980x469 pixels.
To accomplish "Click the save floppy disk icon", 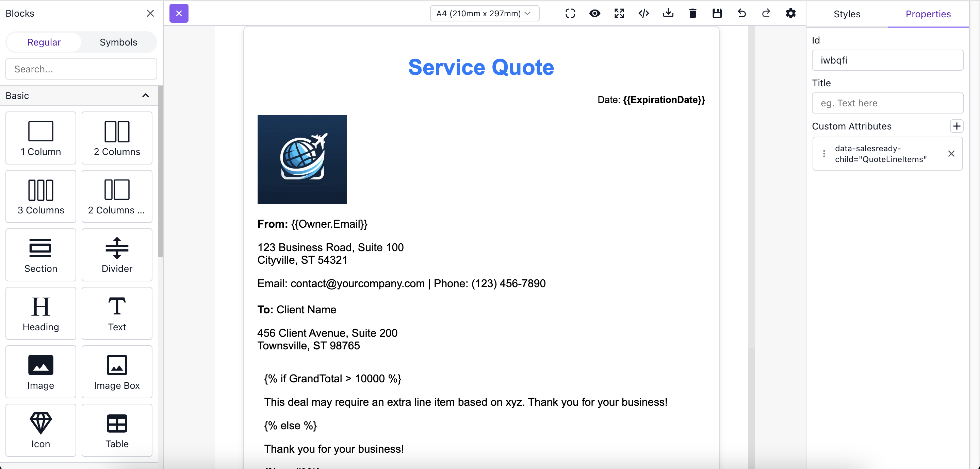I will 717,14.
